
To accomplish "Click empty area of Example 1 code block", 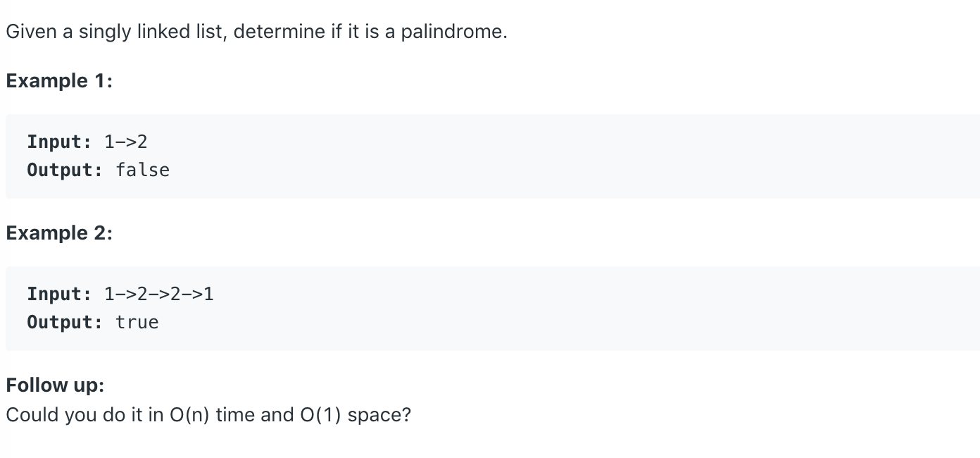I will 563,156.
